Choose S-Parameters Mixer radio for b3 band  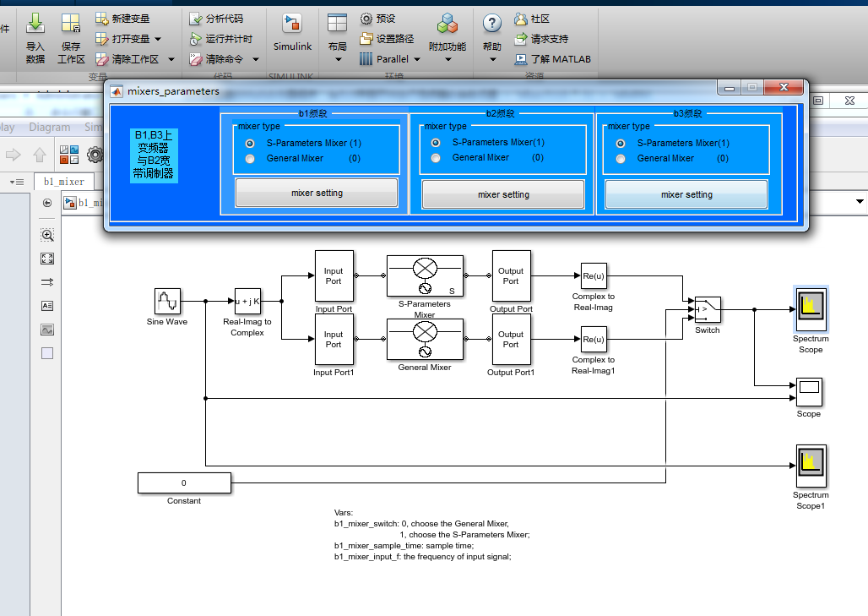(621, 144)
